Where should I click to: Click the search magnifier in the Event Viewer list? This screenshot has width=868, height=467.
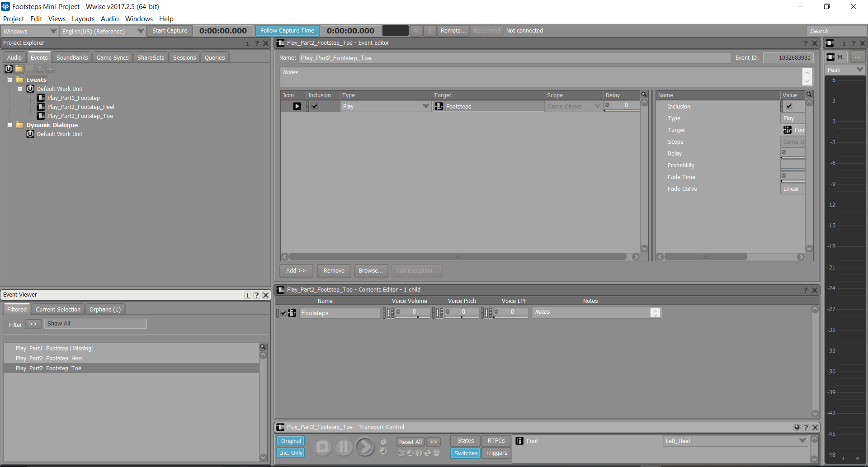pos(263,347)
